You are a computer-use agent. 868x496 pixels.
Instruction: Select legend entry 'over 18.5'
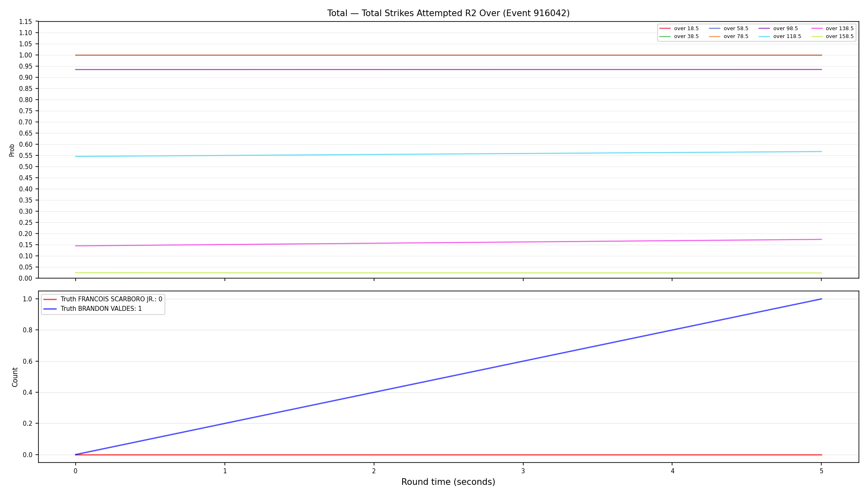coord(679,29)
